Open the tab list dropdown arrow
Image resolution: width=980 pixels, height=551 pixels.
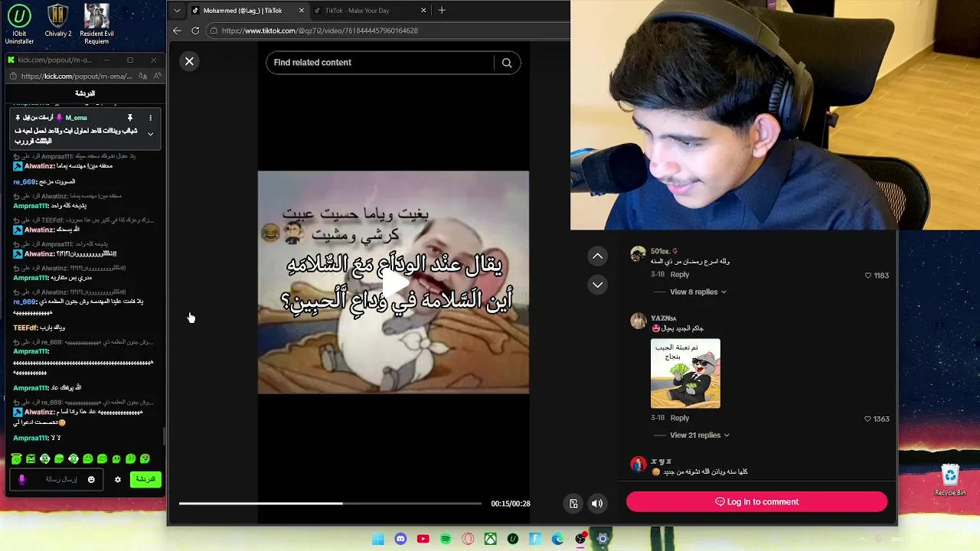(x=177, y=11)
